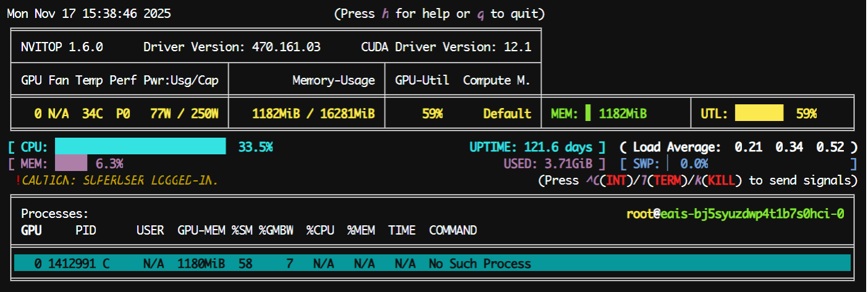
Task: Click the COMMAND column header
Action: point(453,230)
